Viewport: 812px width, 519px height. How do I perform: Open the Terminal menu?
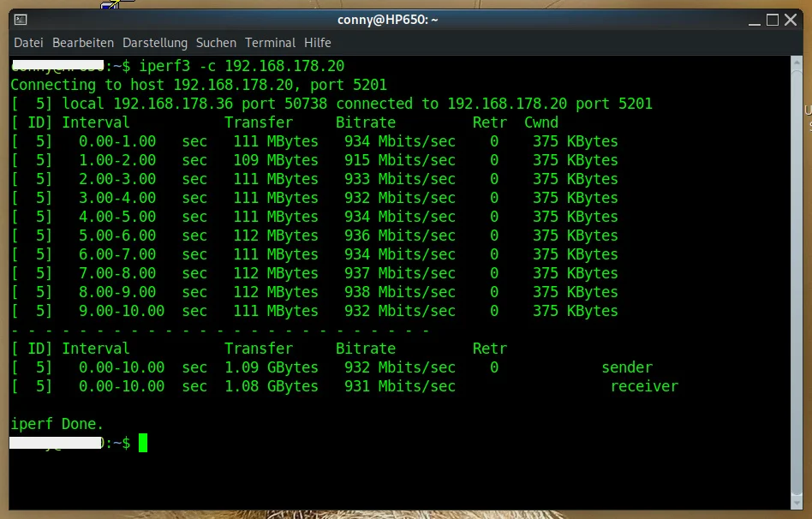(x=271, y=43)
